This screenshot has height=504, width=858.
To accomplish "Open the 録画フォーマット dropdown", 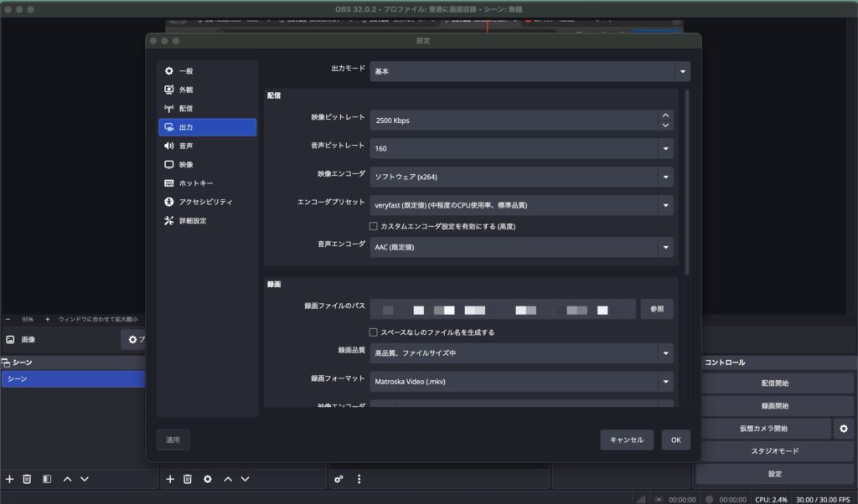I will [x=521, y=382].
